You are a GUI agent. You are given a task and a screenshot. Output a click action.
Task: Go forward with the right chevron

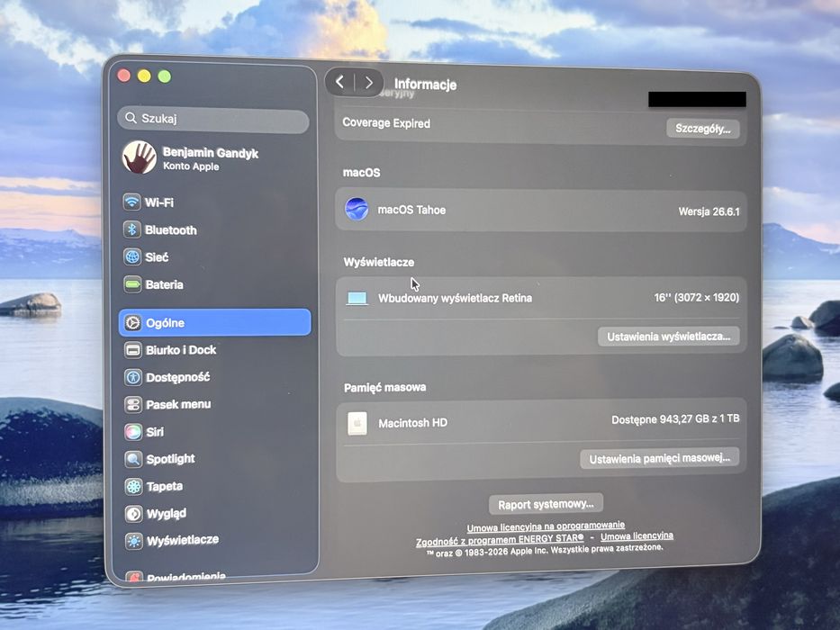(x=368, y=83)
